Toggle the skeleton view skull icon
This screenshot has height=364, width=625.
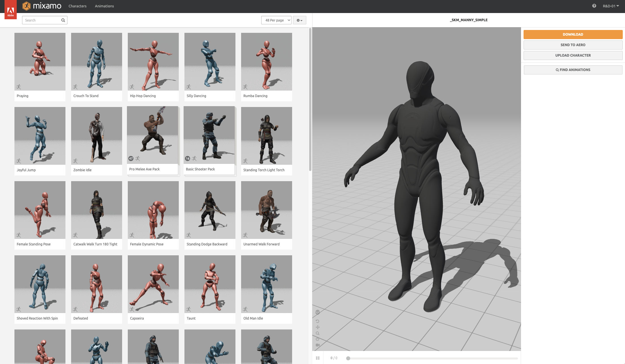(x=317, y=312)
